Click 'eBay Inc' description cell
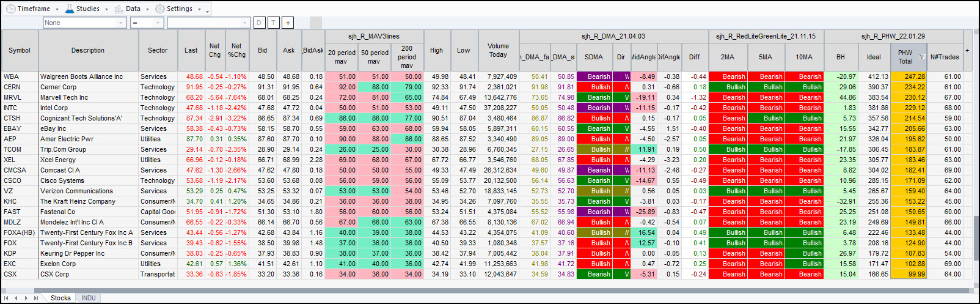 pos(88,128)
